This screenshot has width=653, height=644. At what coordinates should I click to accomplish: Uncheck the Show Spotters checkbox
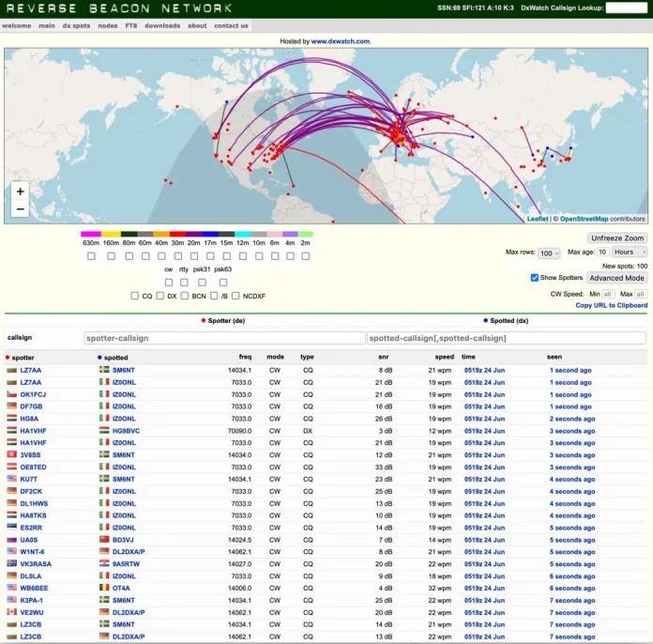tap(535, 278)
